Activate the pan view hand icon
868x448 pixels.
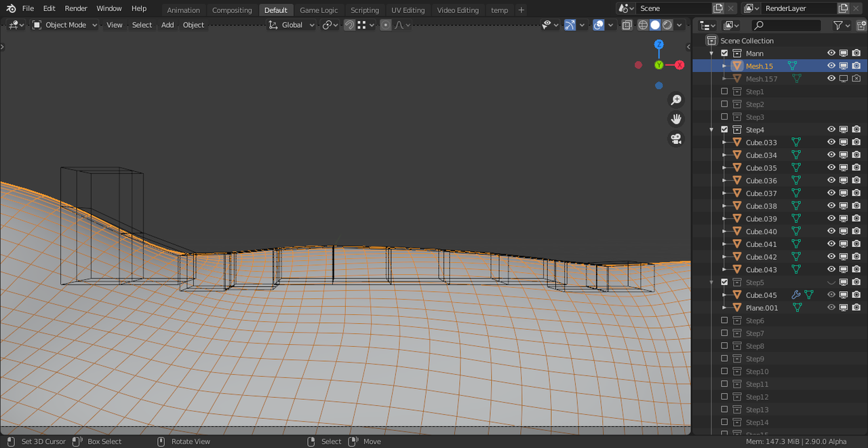pyautogui.click(x=676, y=119)
